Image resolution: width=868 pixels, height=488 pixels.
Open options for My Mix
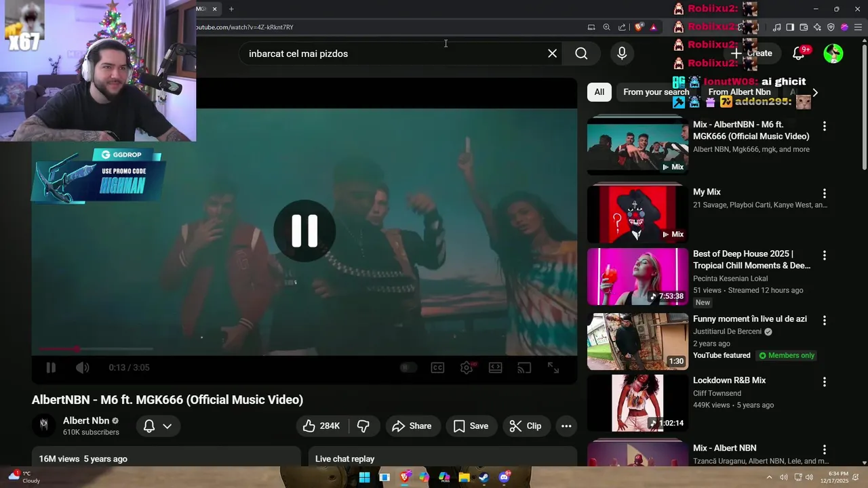tap(825, 193)
